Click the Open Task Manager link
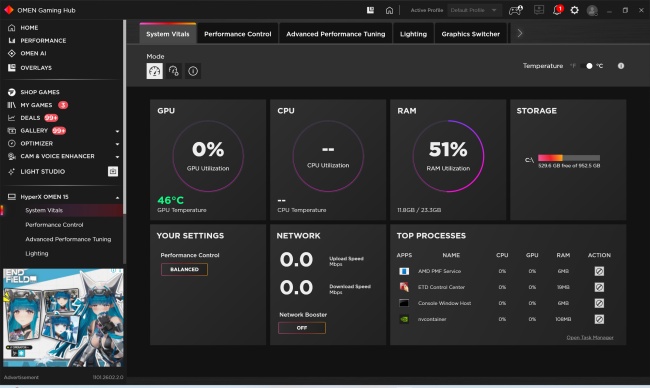The width and height of the screenshot is (650, 388). tap(590, 337)
